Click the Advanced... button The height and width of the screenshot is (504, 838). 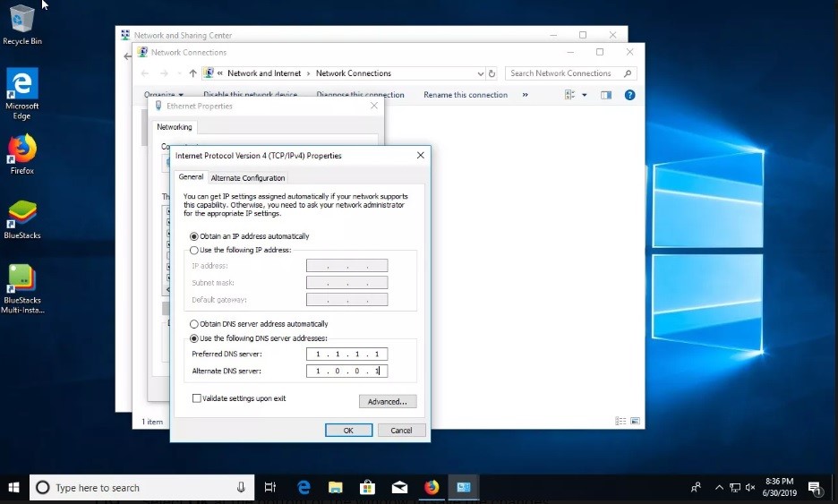(x=388, y=402)
